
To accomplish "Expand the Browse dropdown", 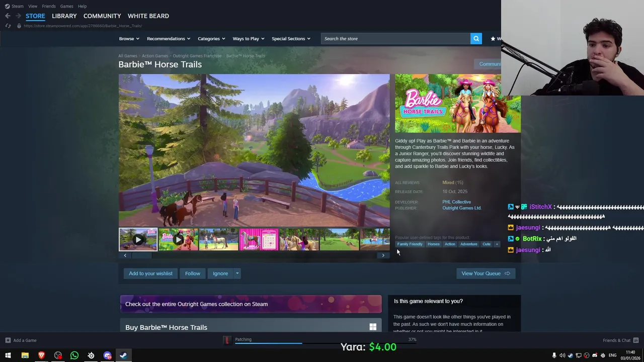I will [129, 39].
